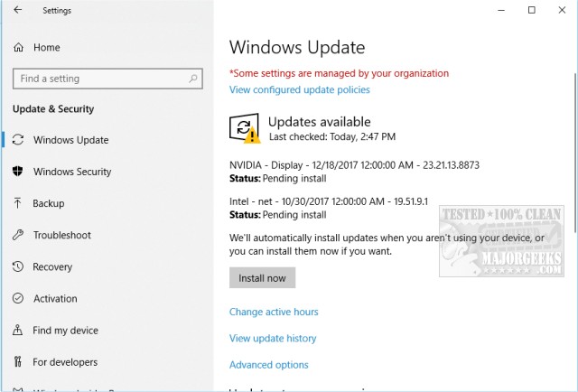Viewport: 578px width, 392px height.
Task: Click the NVIDIA Display update entry
Action: click(354, 165)
